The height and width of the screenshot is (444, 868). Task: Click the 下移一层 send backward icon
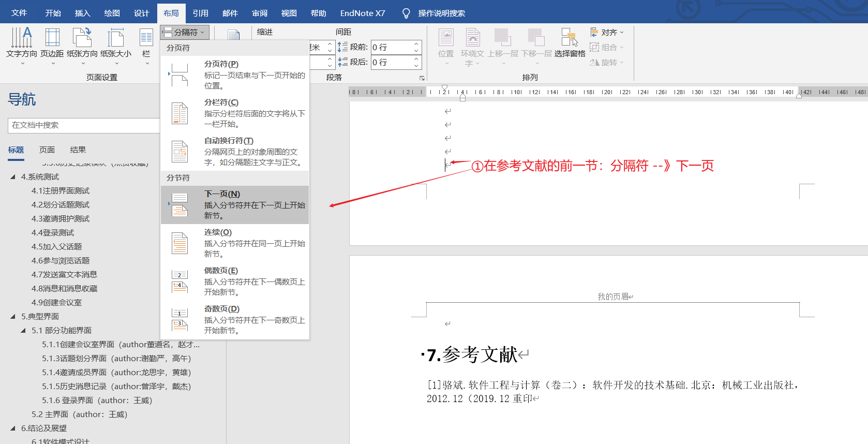(x=536, y=37)
